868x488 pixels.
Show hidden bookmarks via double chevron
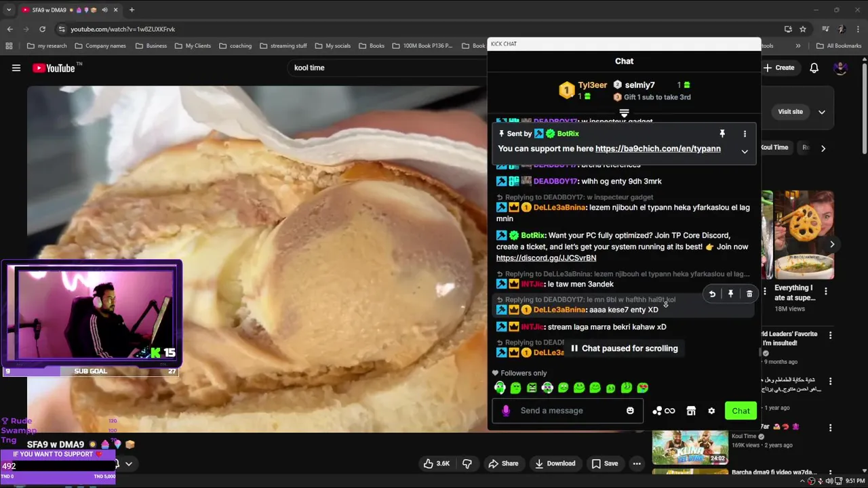(797, 46)
